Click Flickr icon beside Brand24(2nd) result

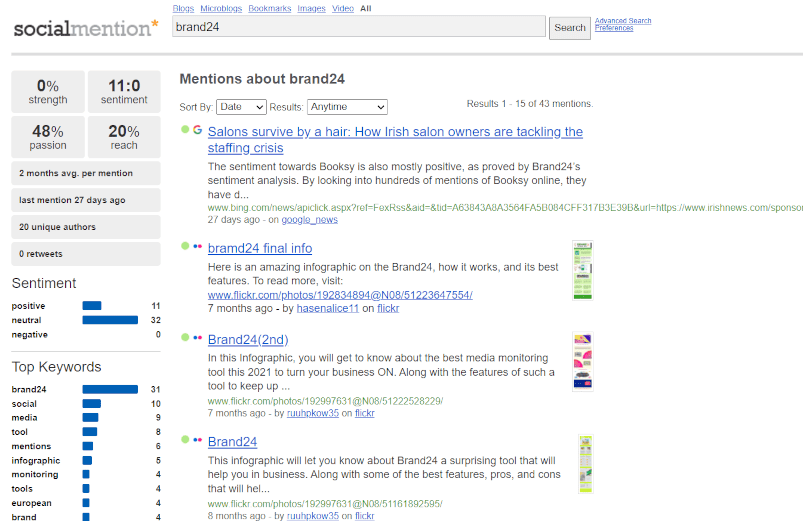click(x=197, y=338)
